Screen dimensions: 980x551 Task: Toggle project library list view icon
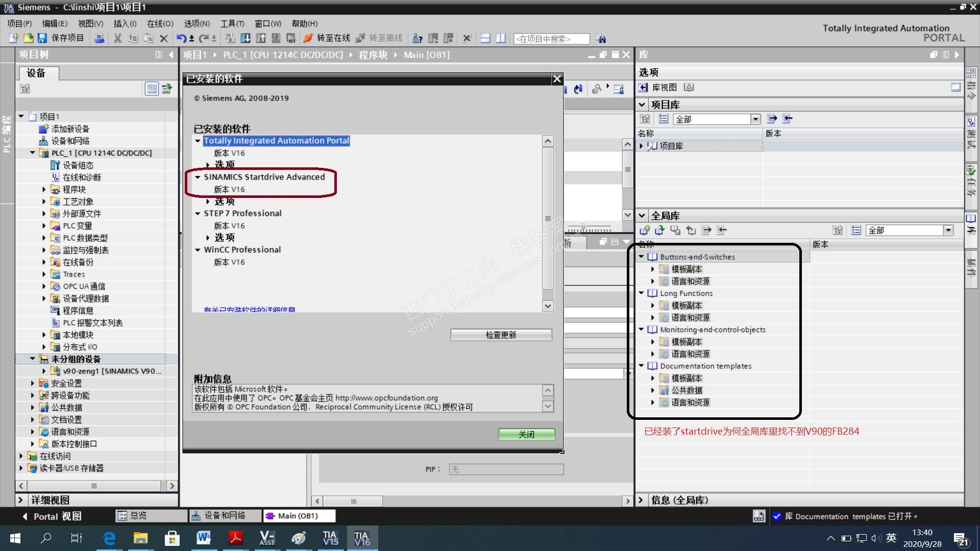click(663, 119)
